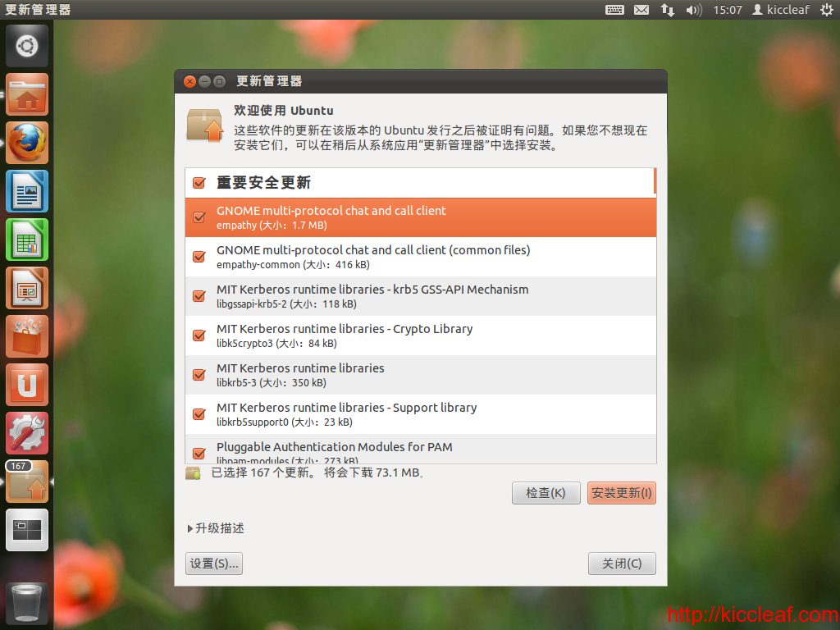Launch LibreOffice Calc spreadsheet
The height and width of the screenshot is (630, 840).
pyautogui.click(x=27, y=240)
